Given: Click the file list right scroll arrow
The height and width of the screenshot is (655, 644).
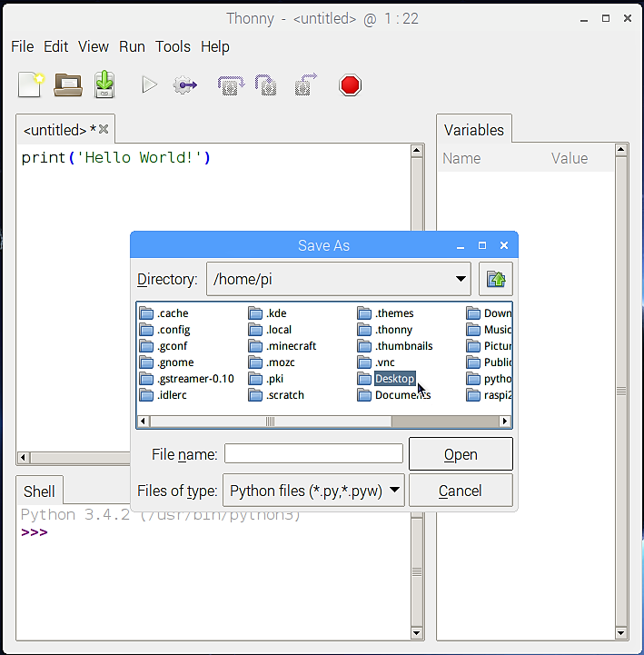Looking at the screenshot, I should pos(505,422).
